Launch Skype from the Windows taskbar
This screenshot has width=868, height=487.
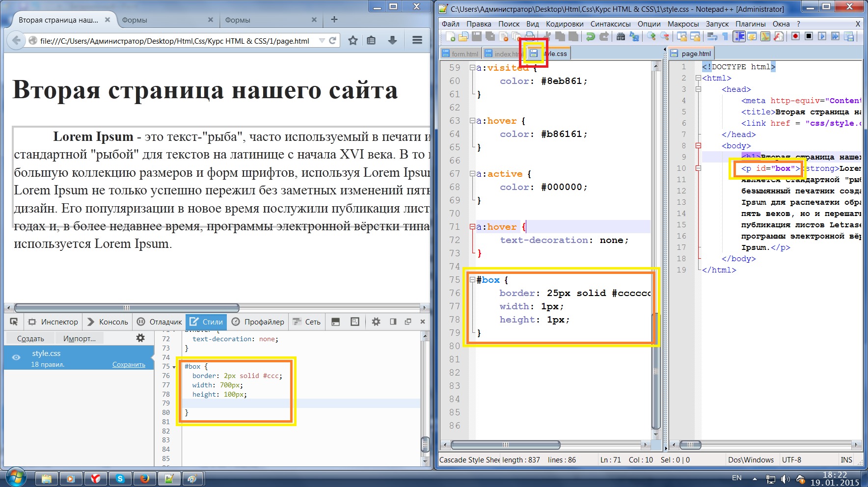[x=121, y=478]
